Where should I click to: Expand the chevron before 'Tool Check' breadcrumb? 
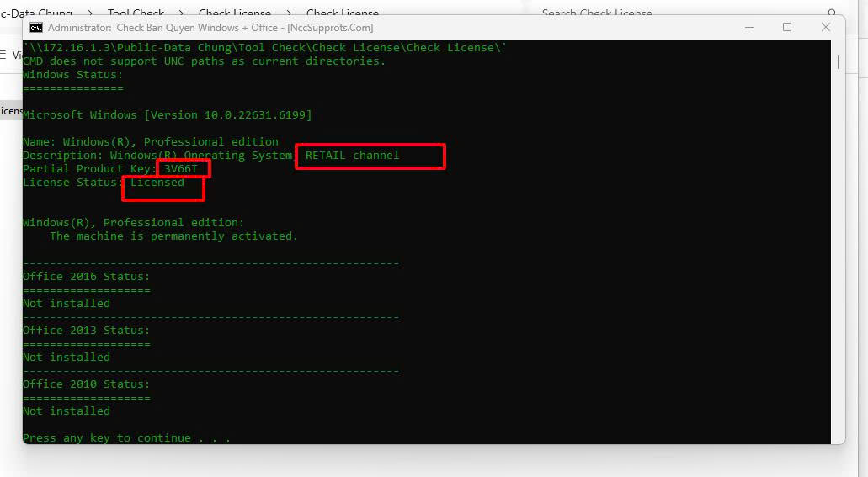90,12
